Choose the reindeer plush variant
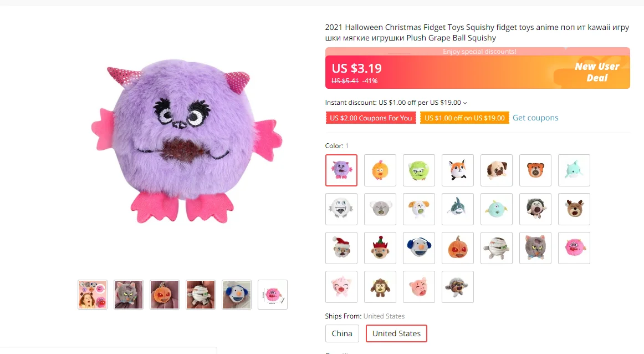Screen dimensions: 644x354 574,209
